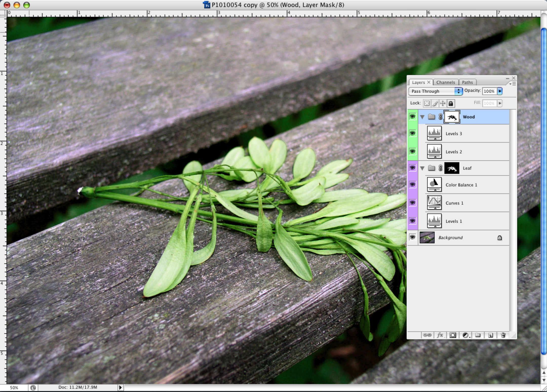Viewport: 547px width, 392px height.
Task: Switch to the Channels tab
Action: click(445, 82)
